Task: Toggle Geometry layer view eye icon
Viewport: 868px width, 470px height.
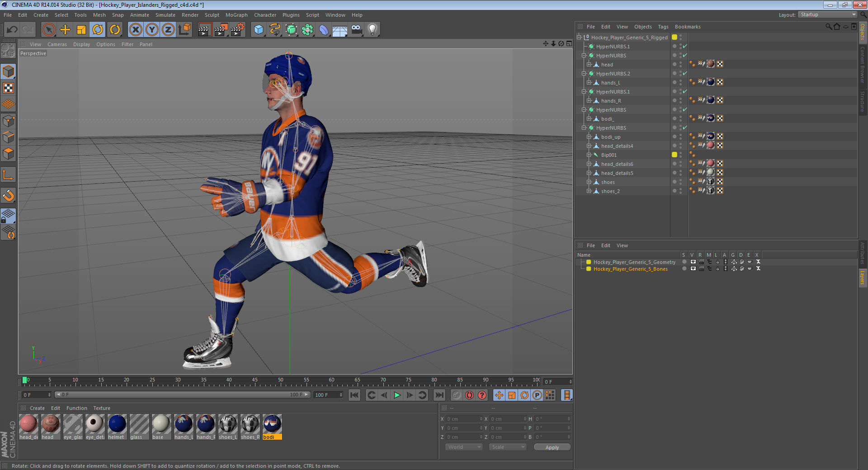Action: click(x=693, y=262)
